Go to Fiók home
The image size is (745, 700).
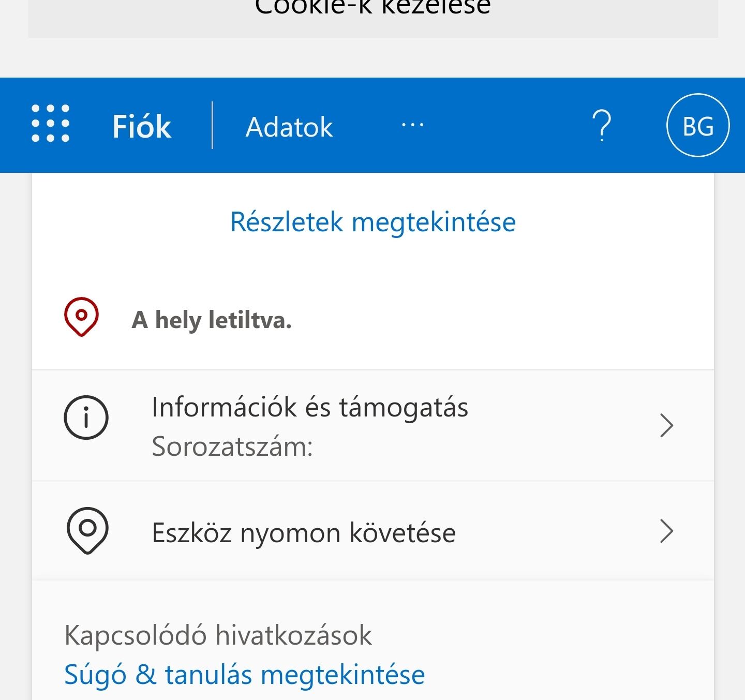(x=142, y=127)
